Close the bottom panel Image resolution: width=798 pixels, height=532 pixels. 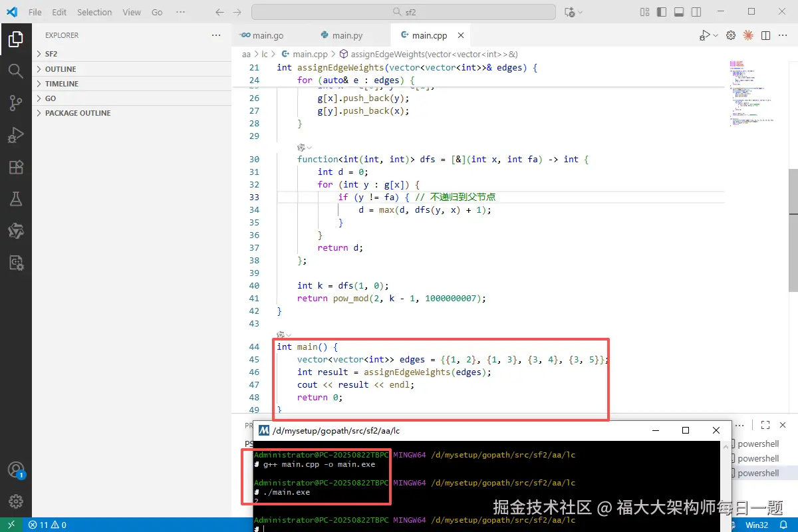click(783, 425)
